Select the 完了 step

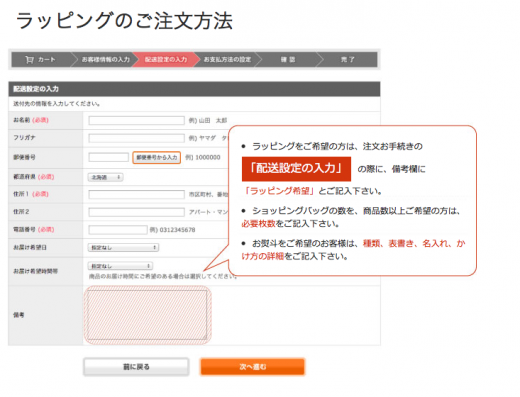tap(347, 60)
